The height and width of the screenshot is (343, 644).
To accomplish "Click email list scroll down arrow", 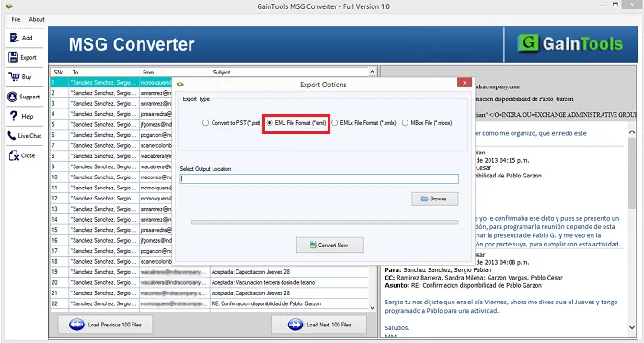I will coord(372,308).
